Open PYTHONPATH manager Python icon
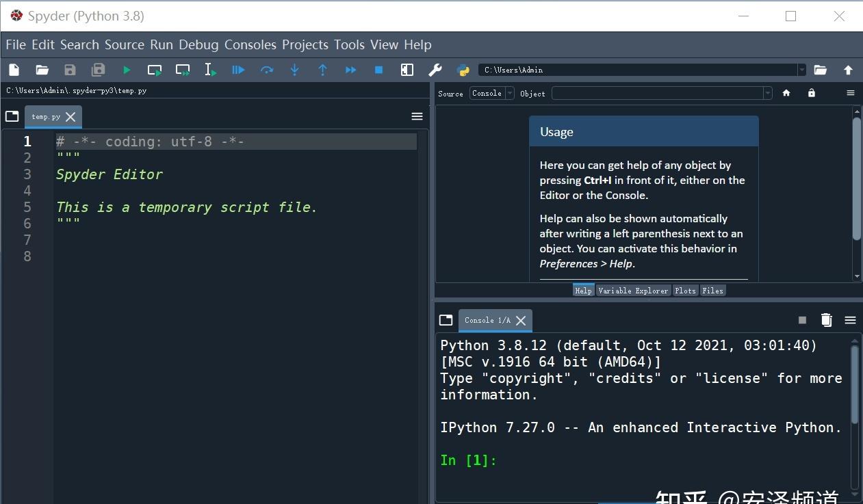The image size is (863, 504). pos(463,70)
